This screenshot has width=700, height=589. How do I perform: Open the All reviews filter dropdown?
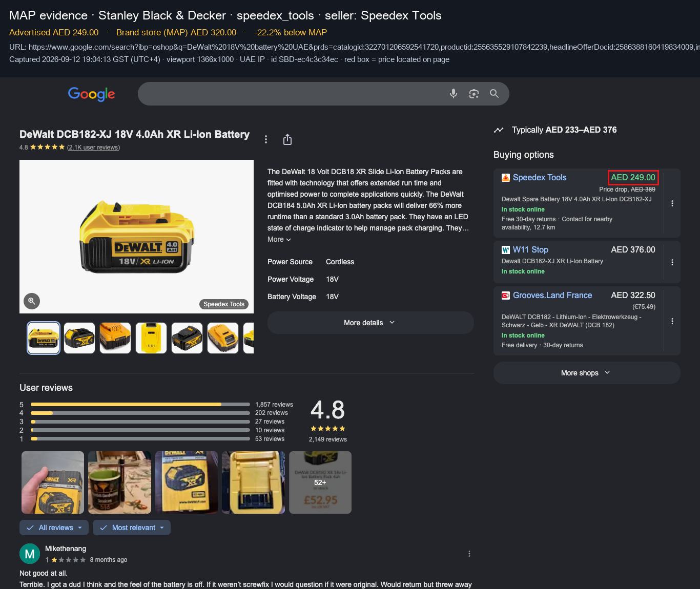coord(54,528)
